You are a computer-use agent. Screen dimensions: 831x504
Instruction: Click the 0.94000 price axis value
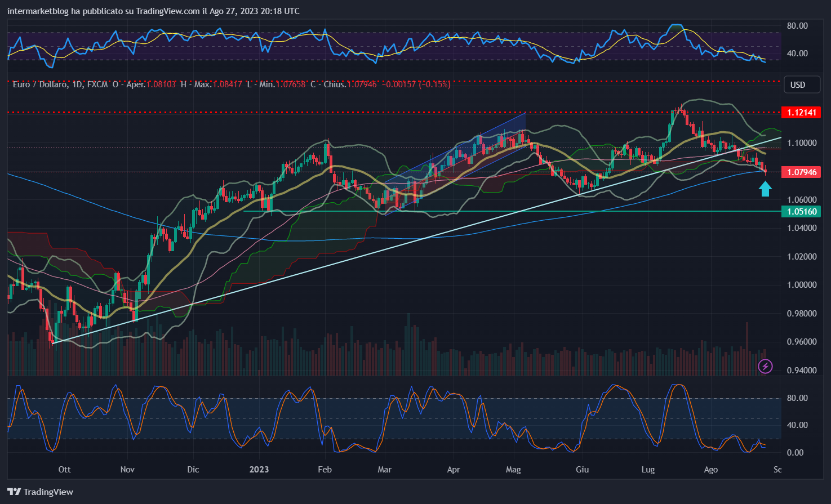point(802,370)
